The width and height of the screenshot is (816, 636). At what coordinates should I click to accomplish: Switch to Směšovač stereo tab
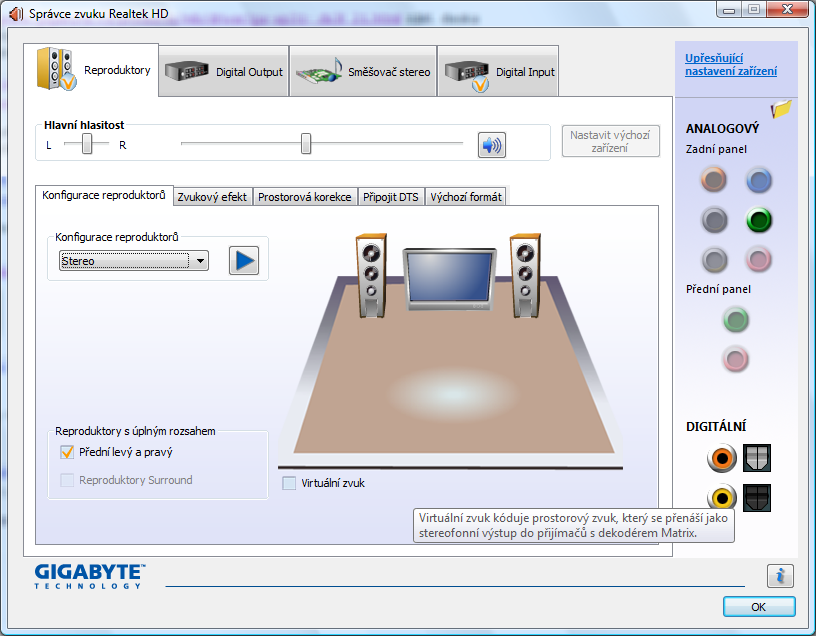click(x=363, y=71)
